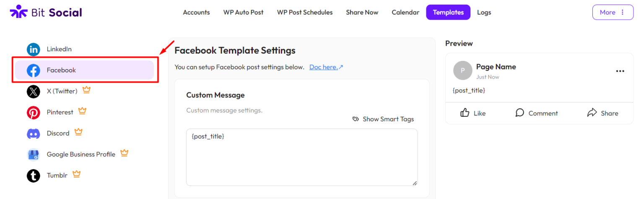
Task: Click crown icon beside Google Business Profile
Action: click(x=124, y=153)
